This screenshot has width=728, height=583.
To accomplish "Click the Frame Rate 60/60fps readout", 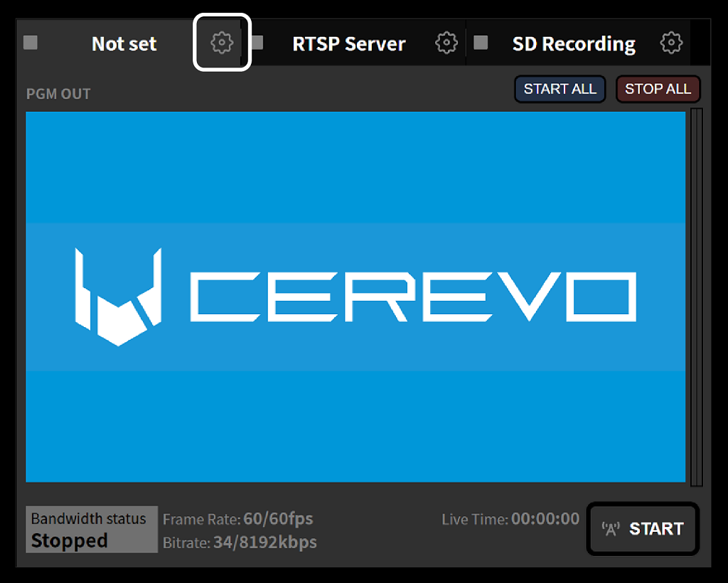I will point(238,518).
